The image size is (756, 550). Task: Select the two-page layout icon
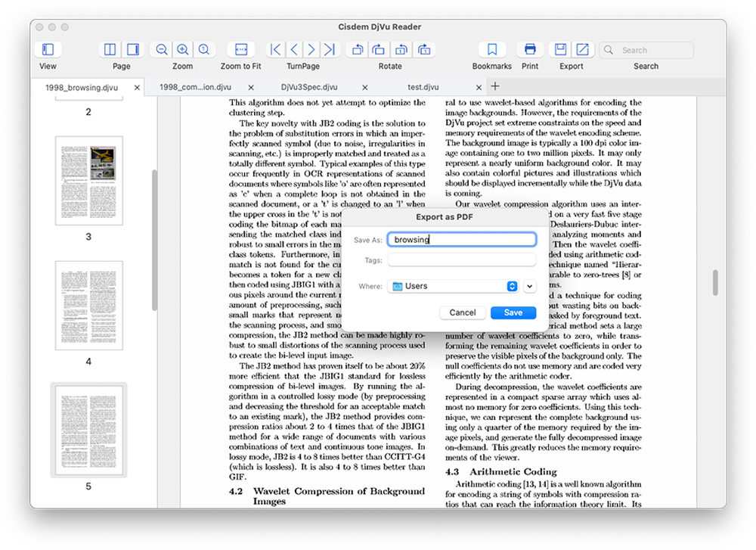tap(110, 49)
